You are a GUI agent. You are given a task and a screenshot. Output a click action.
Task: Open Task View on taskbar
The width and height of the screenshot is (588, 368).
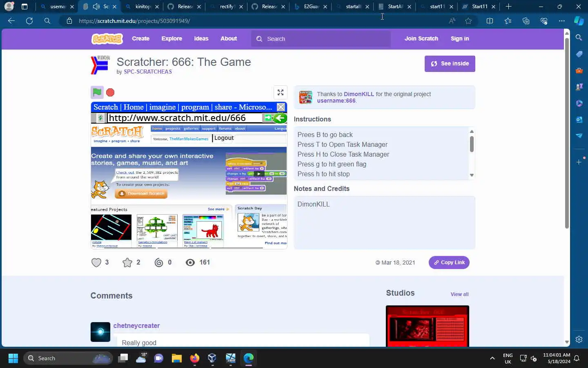(123, 358)
